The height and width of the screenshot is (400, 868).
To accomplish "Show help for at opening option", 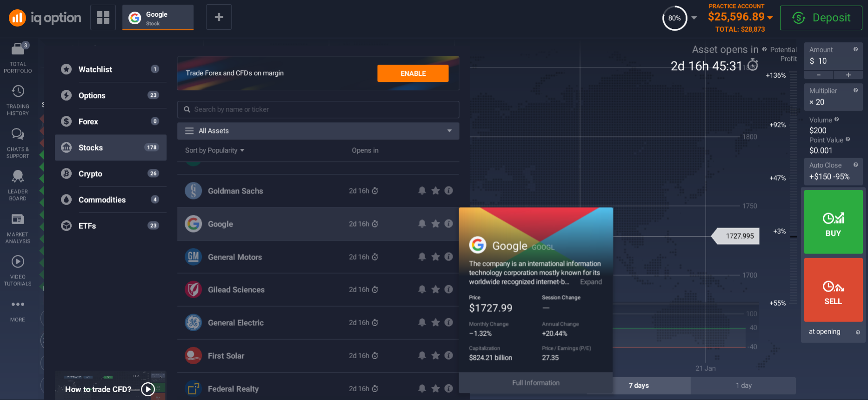I will [858, 332].
